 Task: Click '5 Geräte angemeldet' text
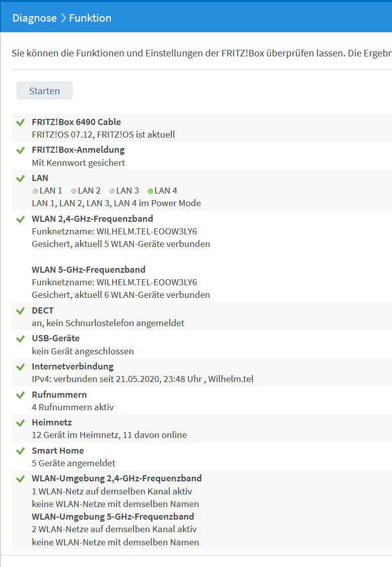74,463
